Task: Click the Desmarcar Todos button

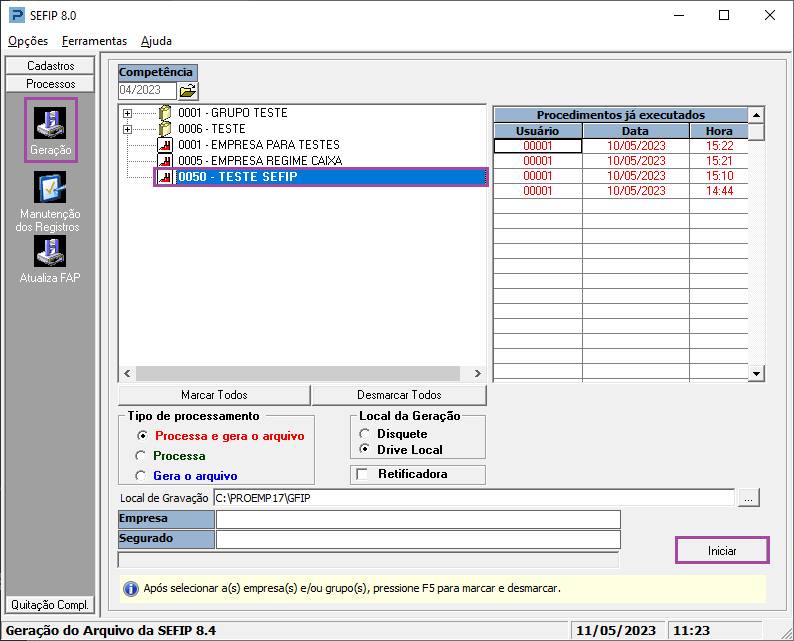Action: coord(399,395)
